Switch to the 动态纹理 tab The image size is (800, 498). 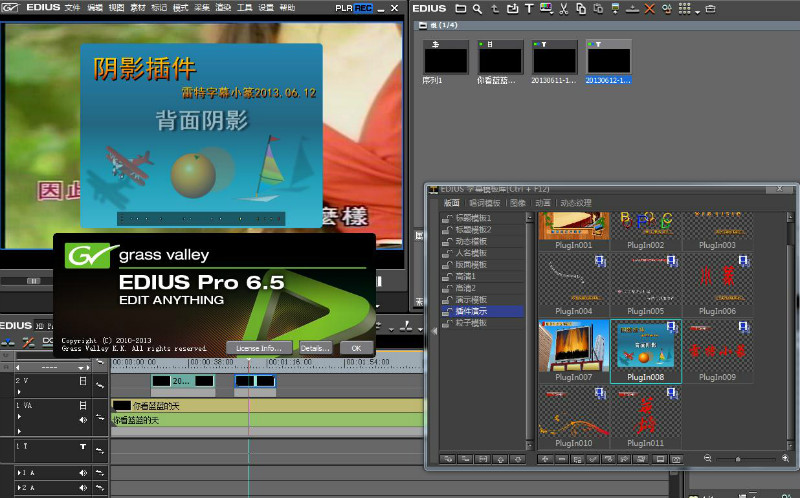click(578, 203)
